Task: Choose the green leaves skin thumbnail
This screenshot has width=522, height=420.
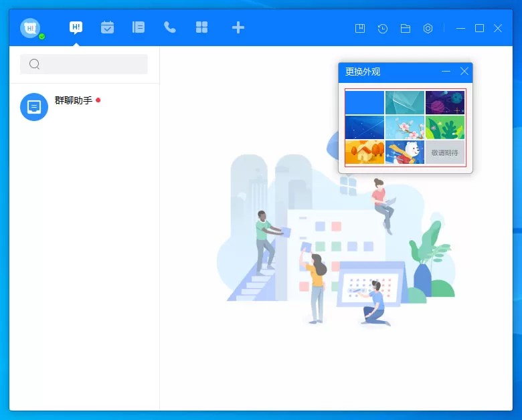Action: (x=445, y=128)
